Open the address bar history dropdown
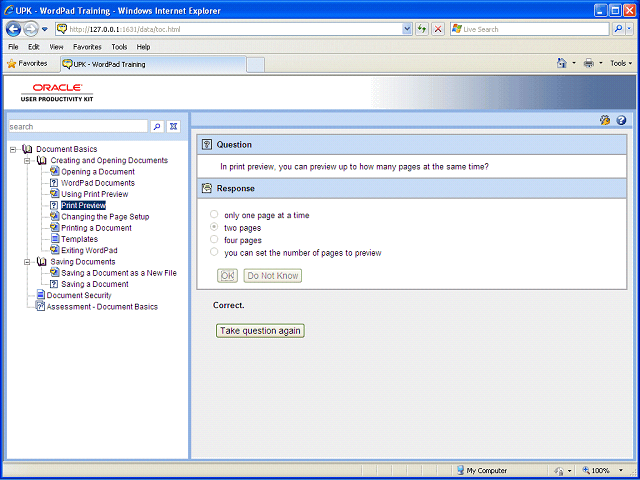The width and height of the screenshot is (640, 480). pyautogui.click(x=407, y=29)
